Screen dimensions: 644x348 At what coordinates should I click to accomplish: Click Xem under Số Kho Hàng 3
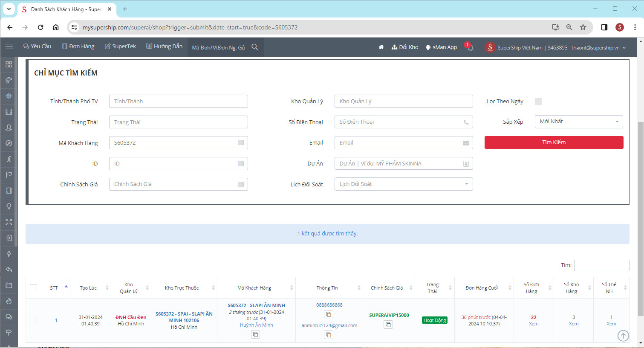pyautogui.click(x=574, y=324)
